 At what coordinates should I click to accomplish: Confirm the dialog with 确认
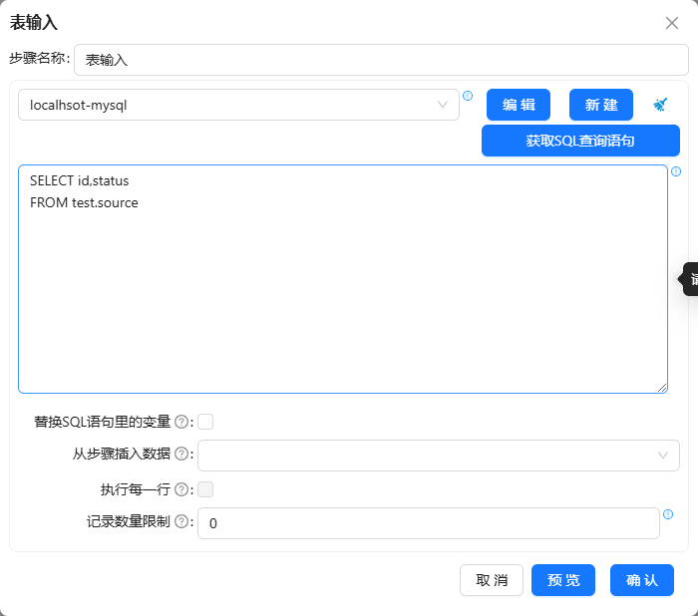point(642,580)
